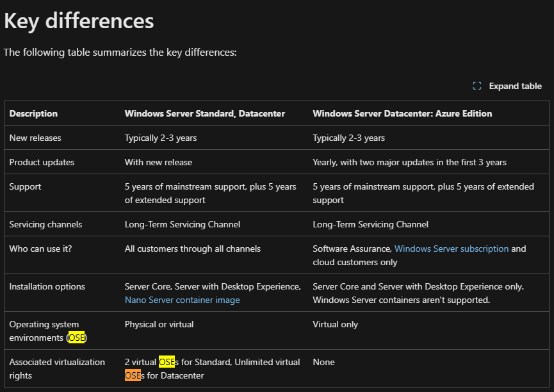This screenshot has height=392, width=554.
Task: Click the Standard column 'Long-Term Servicing Channel' cell
Action: (183, 224)
